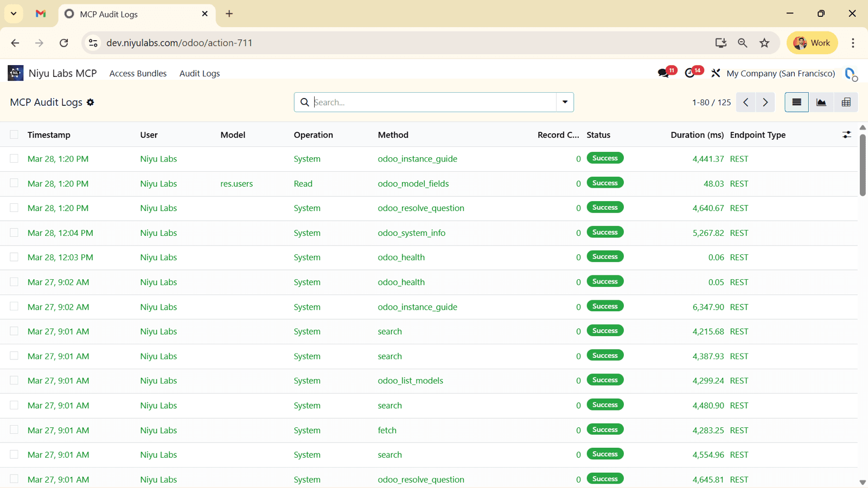The image size is (868, 488).
Task: Open the Audit Logs menu
Action: 200,73
